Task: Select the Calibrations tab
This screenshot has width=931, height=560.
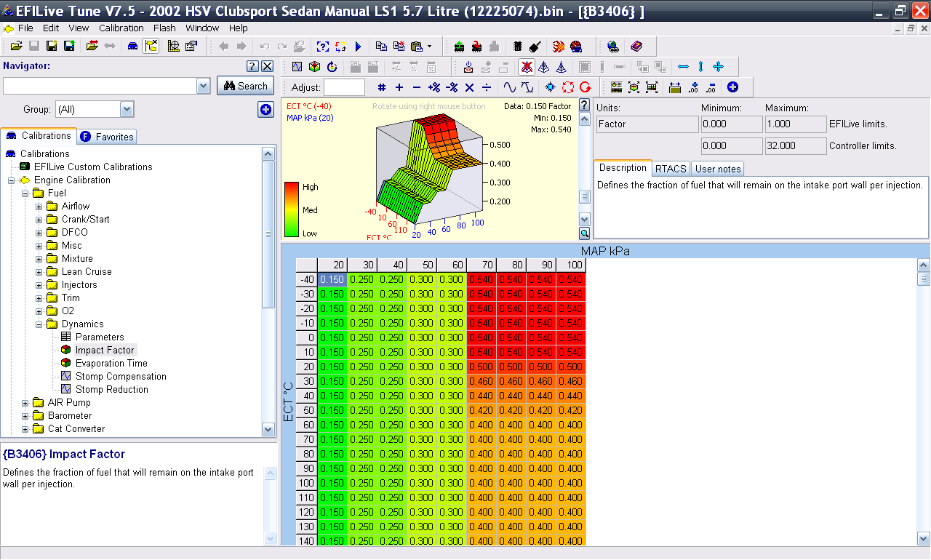Action: point(38,136)
